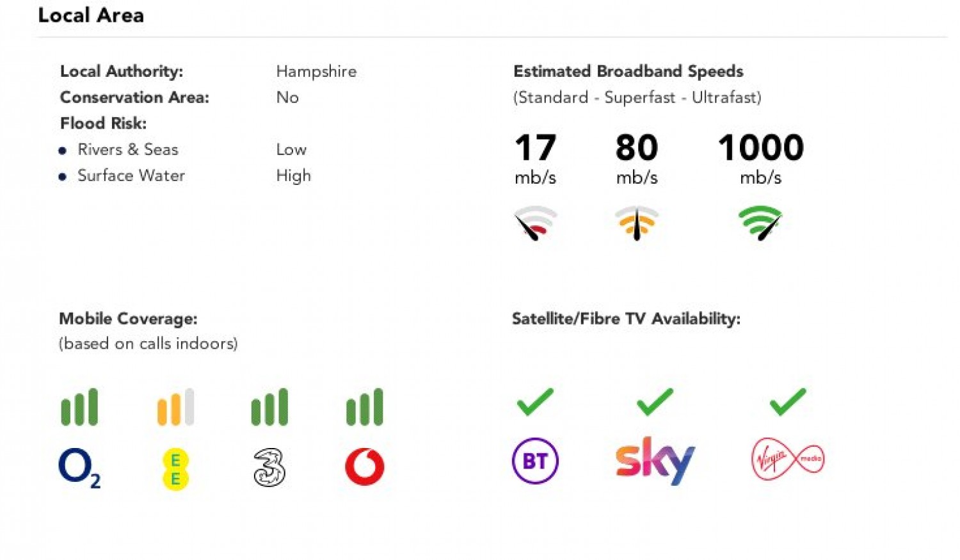Click the orange EE signal strength bars

175,407
